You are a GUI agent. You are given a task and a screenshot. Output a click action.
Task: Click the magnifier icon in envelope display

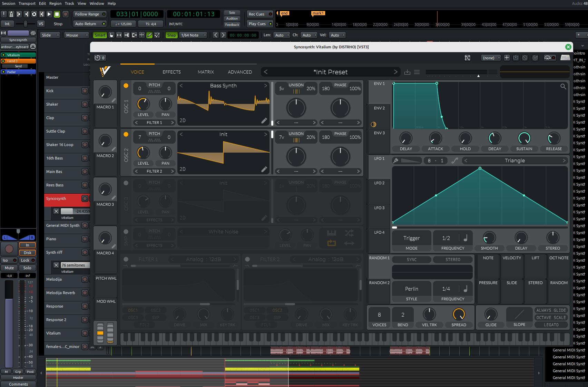pos(563,86)
